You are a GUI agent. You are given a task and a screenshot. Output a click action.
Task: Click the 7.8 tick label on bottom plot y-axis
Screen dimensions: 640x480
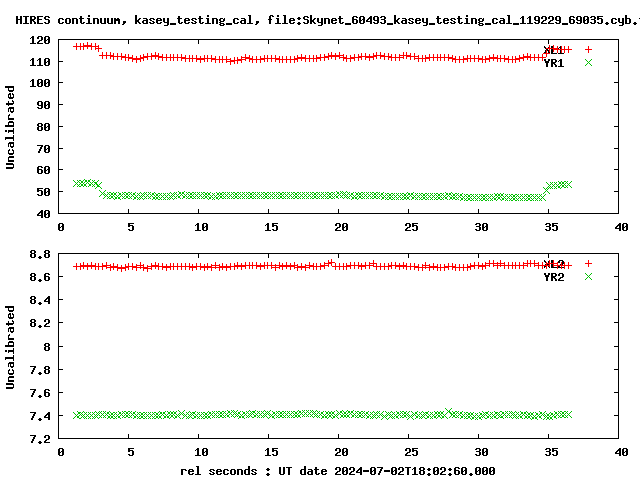click(x=40, y=370)
